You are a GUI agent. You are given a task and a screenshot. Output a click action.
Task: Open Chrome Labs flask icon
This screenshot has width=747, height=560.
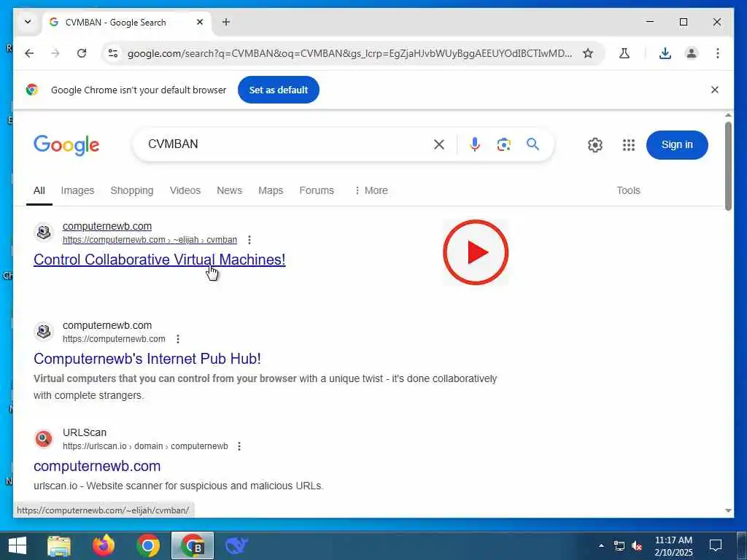pos(624,53)
